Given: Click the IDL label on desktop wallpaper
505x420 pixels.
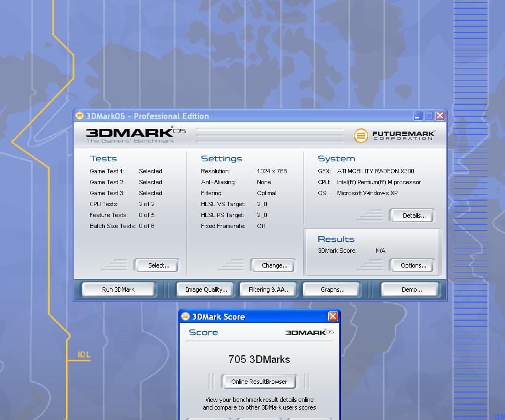Looking at the screenshot, I should (x=84, y=355).
